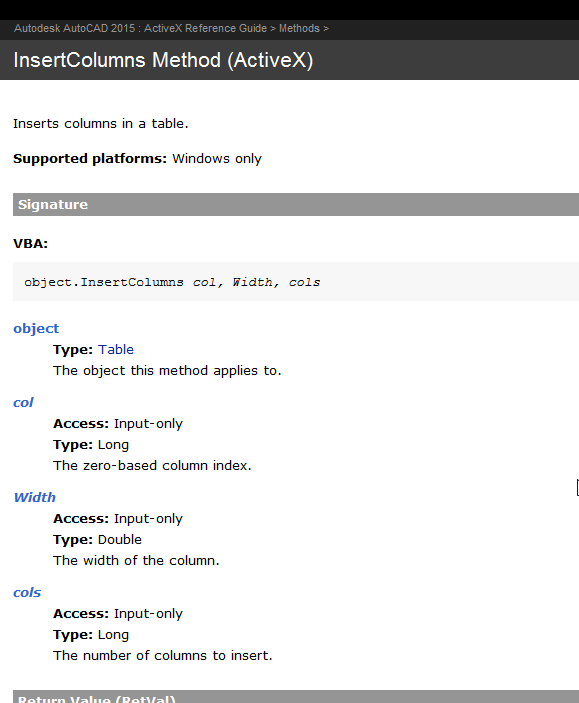The width and height of the screenshot is (579, 703).
Task: Click 'The width of the column' text
Action: coord(136,560)
